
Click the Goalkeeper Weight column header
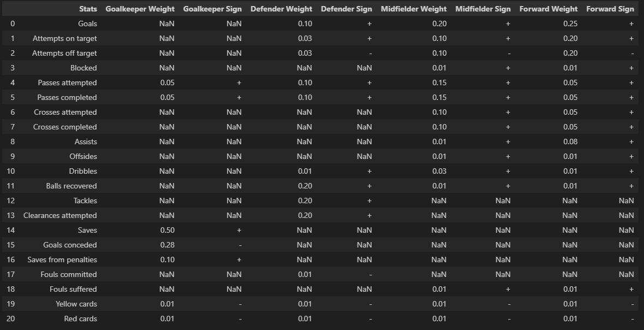[140, 9]
